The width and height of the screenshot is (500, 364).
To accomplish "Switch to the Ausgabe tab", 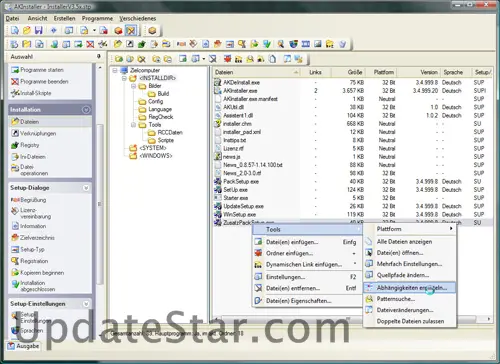I will click(x=23, y=346).
